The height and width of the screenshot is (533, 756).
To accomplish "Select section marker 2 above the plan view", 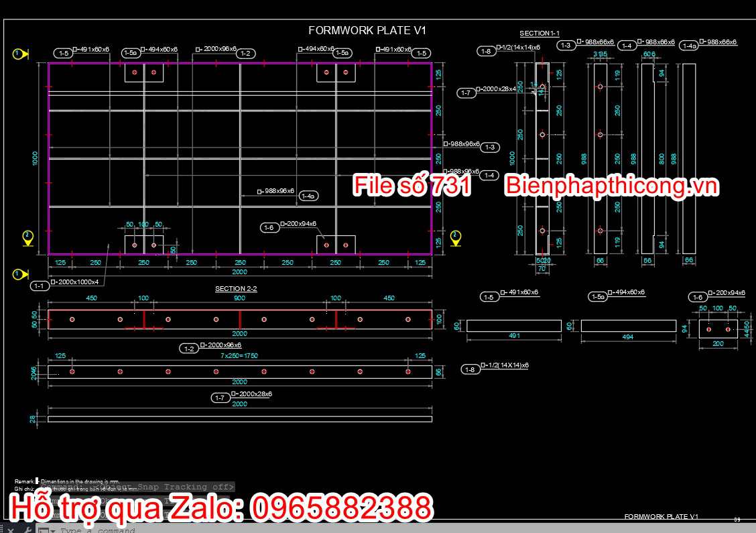I will point(27,236).
